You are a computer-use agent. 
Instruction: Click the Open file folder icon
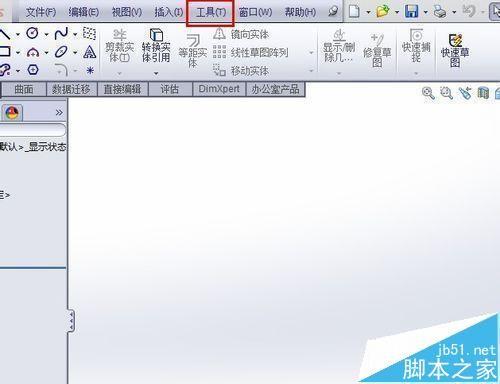(x=383, y=12)
